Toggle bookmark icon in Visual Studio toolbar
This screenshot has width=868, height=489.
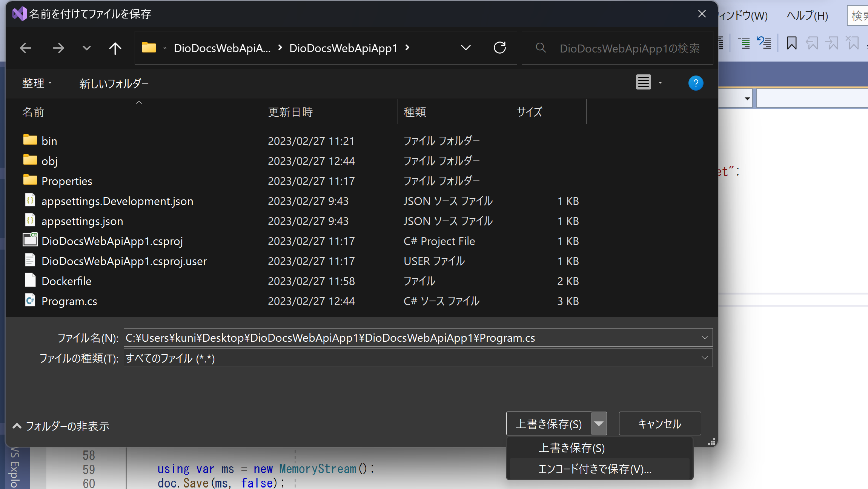tap(792, 43)
